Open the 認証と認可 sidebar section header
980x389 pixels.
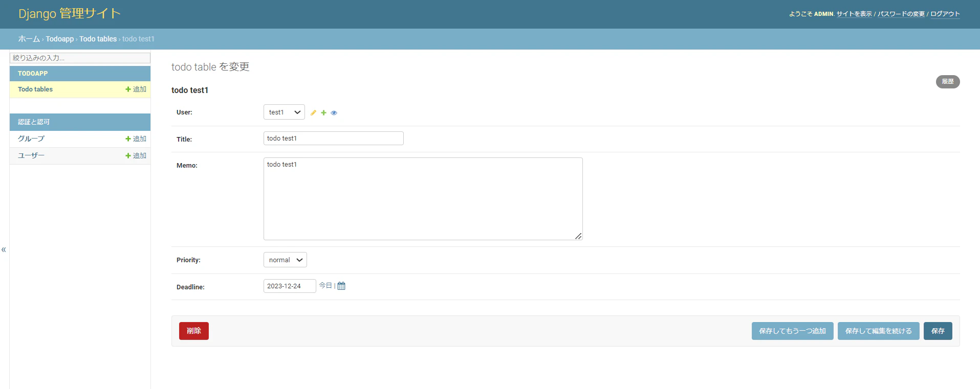(x=34, y=122)
